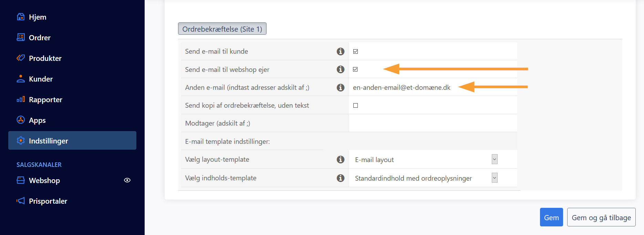This screenshot has width=644, height=235.
Task: Click the Produkter tag icon
Action: [x=21, y=58]
